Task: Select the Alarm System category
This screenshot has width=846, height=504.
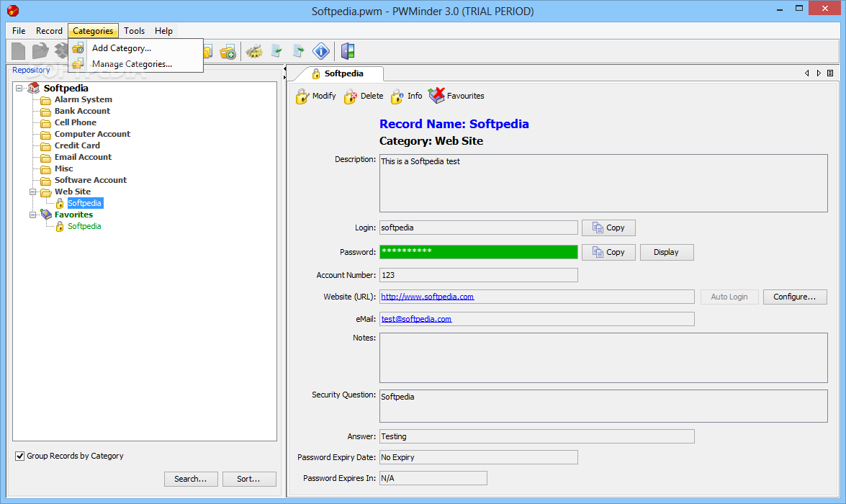Action: tap(83, 99)
